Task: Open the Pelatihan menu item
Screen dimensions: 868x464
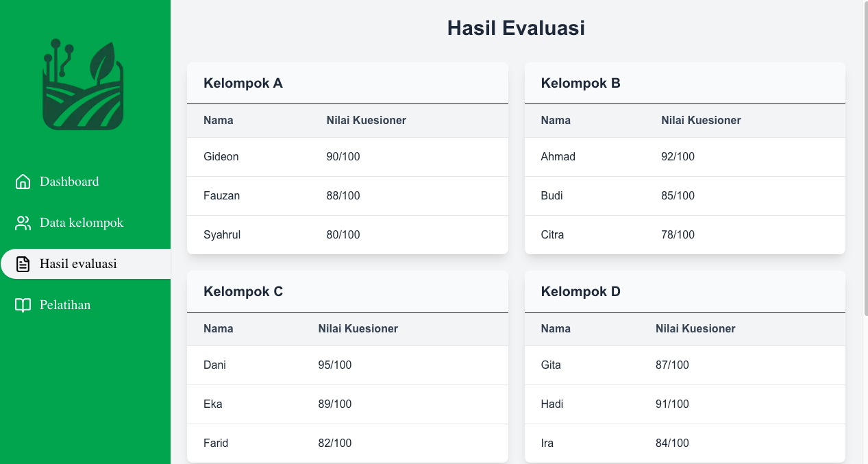Action: (65, 305)
